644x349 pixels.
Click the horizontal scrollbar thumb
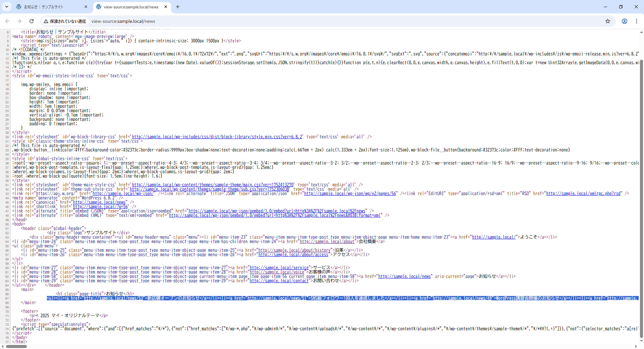pos(16,346)
